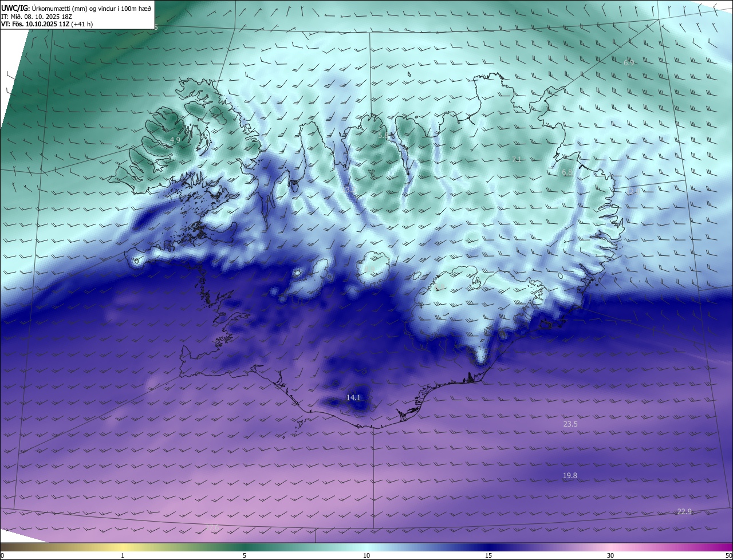Screen dimensions: 733x560
Task: Click the 1 tick on the color scale
Action: [123, 555]
